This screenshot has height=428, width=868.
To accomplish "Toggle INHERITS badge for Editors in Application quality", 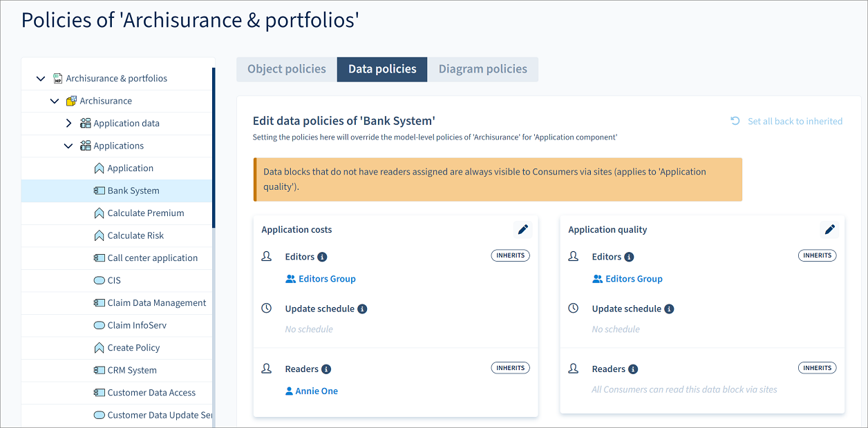I will pyautogui.click(x=817, y=255).
